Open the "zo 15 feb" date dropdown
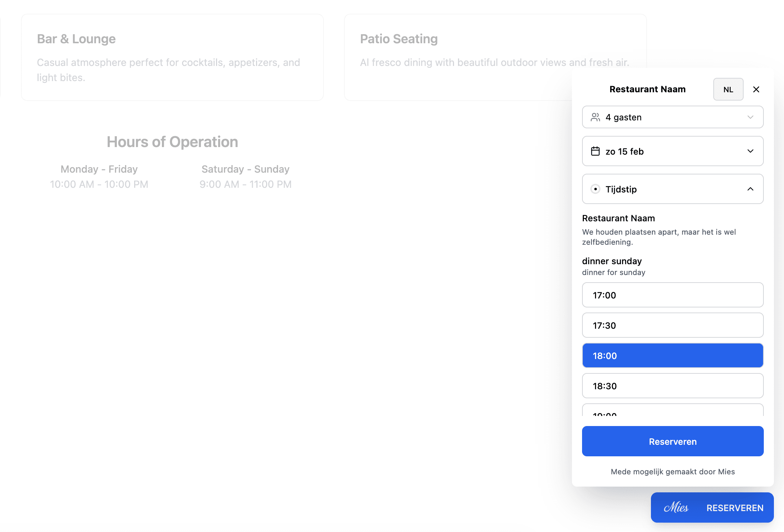This screenshot has height=532, width=784. (672, 151)
